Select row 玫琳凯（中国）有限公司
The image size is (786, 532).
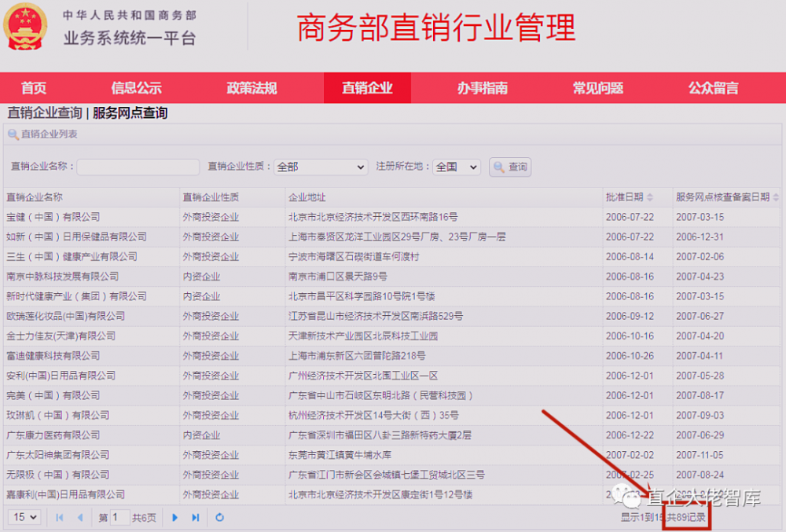(392, 415)
